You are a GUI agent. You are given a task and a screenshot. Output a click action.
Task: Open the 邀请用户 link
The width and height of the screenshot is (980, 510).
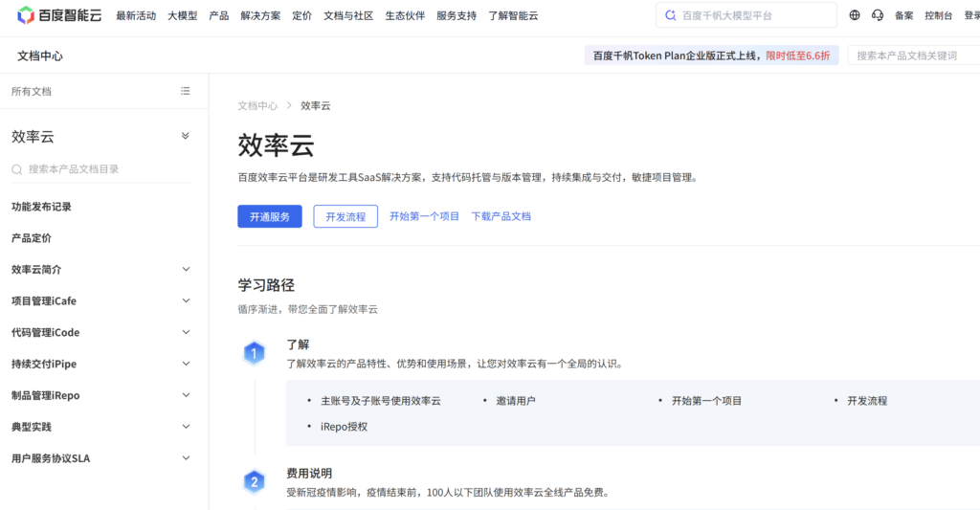(x=516, y=401)
